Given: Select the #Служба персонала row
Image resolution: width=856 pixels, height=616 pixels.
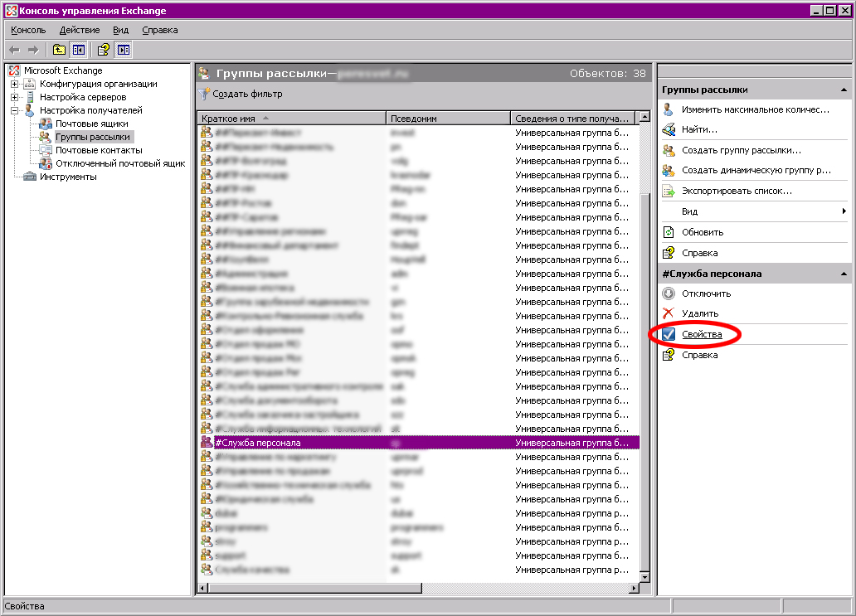Looking at the screenshot, I should coord(418,443).
